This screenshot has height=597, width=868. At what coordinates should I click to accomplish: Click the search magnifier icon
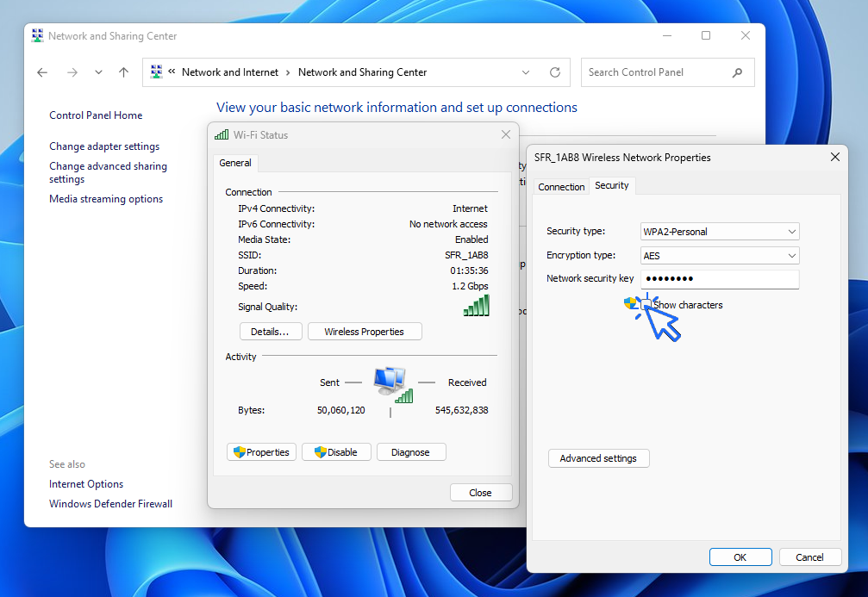pos(737,72)
